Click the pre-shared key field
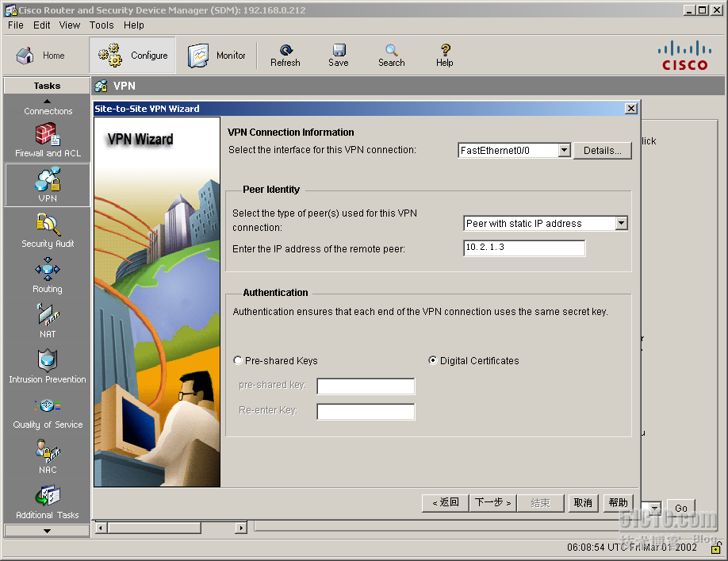Viewport: 728px width, 561px height. [366, 386]
